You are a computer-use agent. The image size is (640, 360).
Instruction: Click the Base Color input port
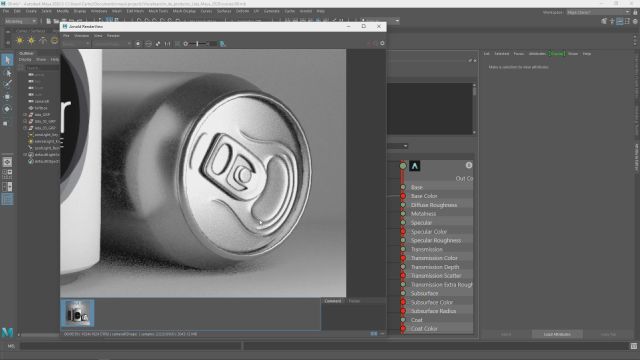(x=403, y=196)
